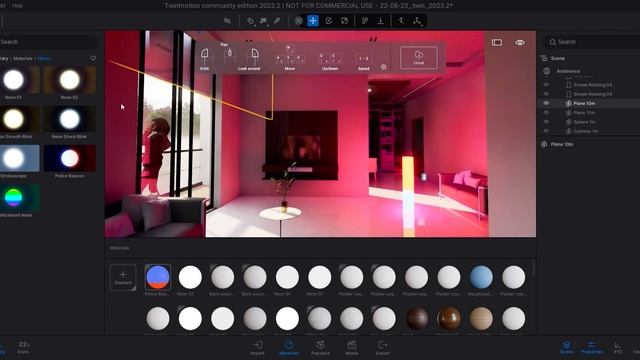Toggle visibility eye of highlighted Plane 10m
Viewport: 640px width, 360px height.
tap(546, 103)
